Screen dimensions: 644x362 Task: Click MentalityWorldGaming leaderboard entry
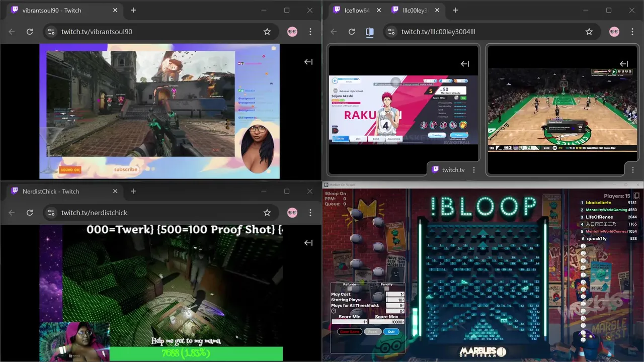[606, 210]
